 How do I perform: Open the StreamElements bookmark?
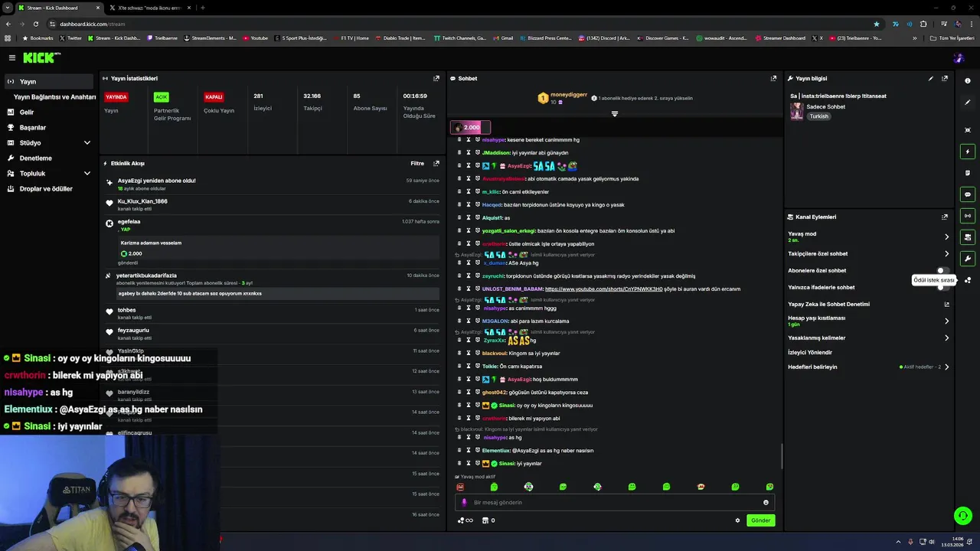point(211,37)
